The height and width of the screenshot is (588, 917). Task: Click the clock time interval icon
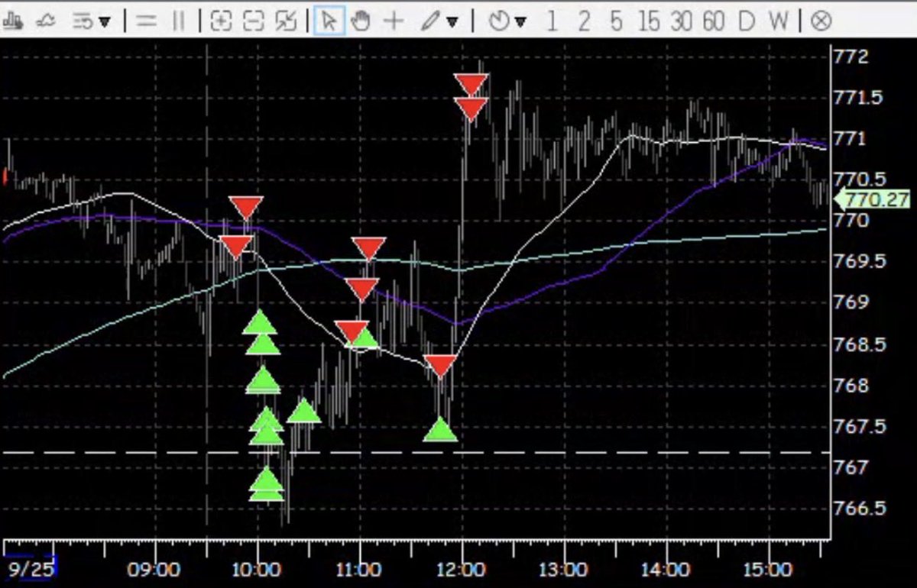pyautogui.click(x=499, y=21)
